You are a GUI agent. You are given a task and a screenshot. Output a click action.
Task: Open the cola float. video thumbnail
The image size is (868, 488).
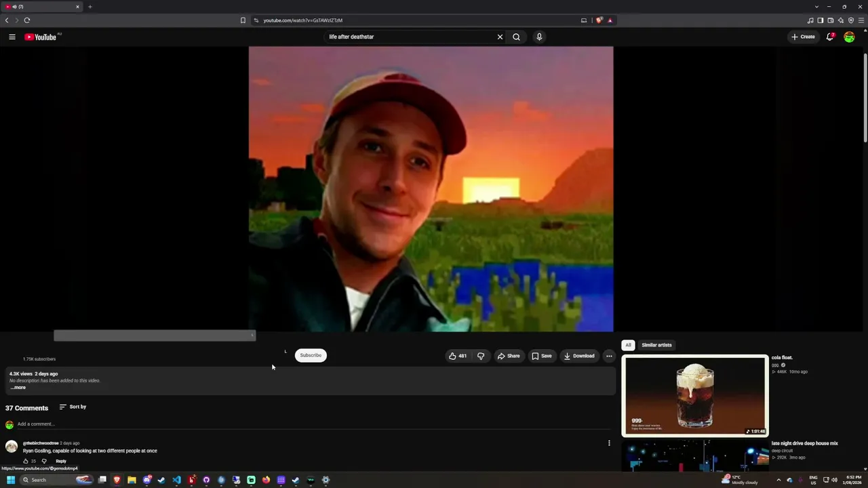tap(695, 396)
